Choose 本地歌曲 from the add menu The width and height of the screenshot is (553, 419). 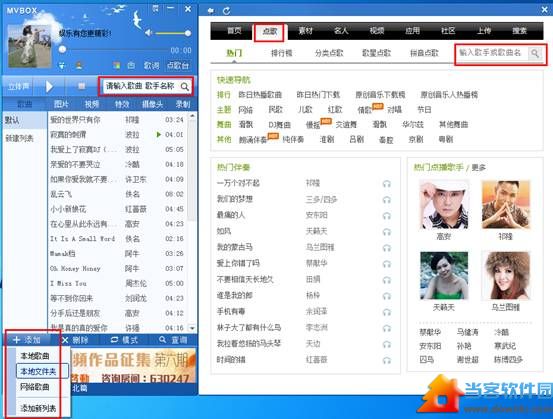(35, 356)
